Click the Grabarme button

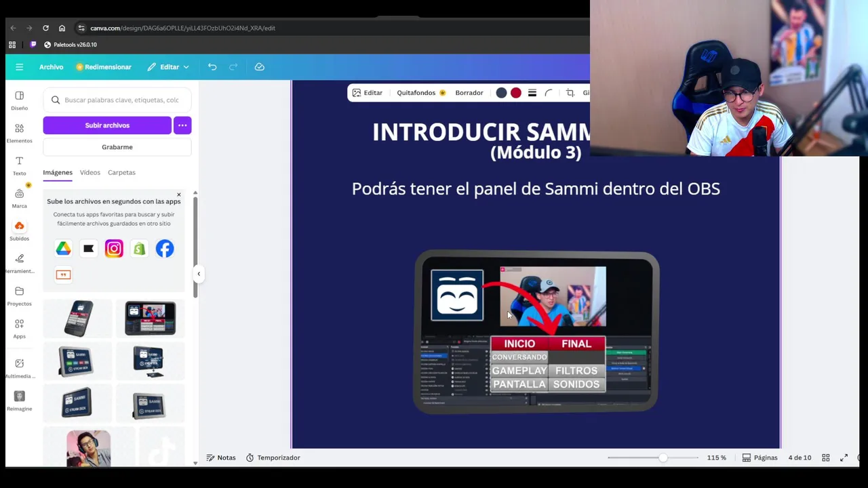[117, 147]
